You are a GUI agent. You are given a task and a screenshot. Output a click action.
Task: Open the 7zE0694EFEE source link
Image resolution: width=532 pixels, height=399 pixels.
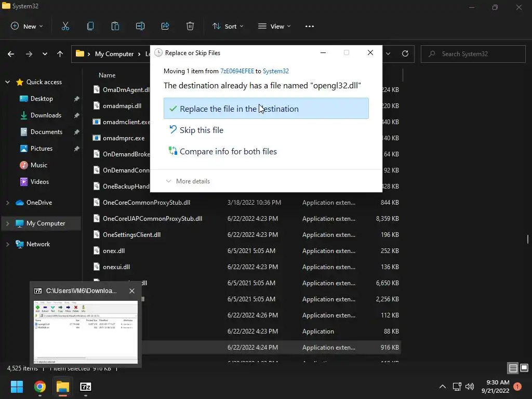tap(237, 71)
